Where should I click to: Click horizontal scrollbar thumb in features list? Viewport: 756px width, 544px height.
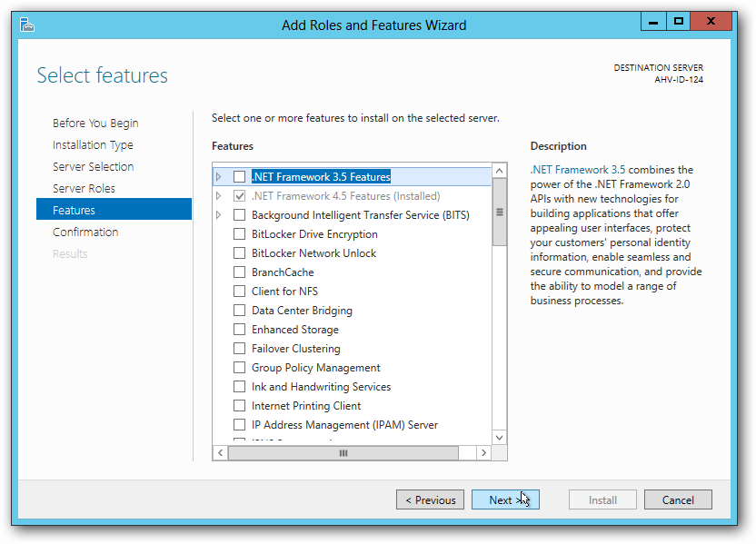[x=343, y=453]
